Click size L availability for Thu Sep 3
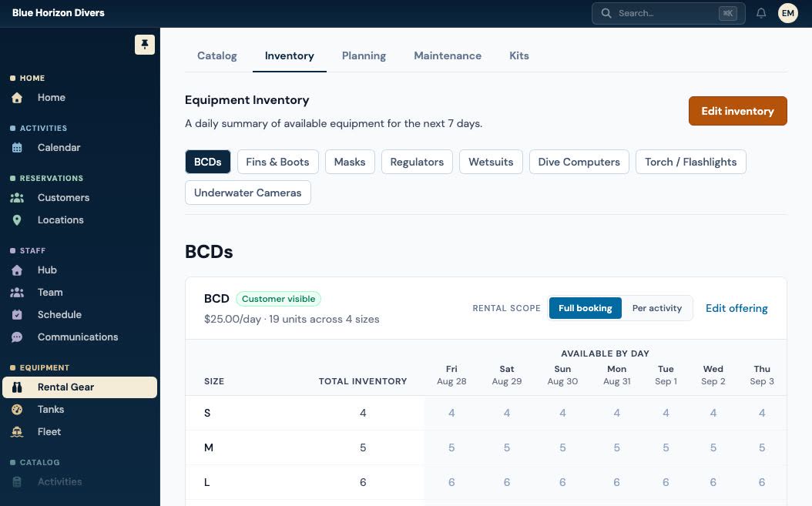This screenshot has width=812, height=506. coord(762,483)
